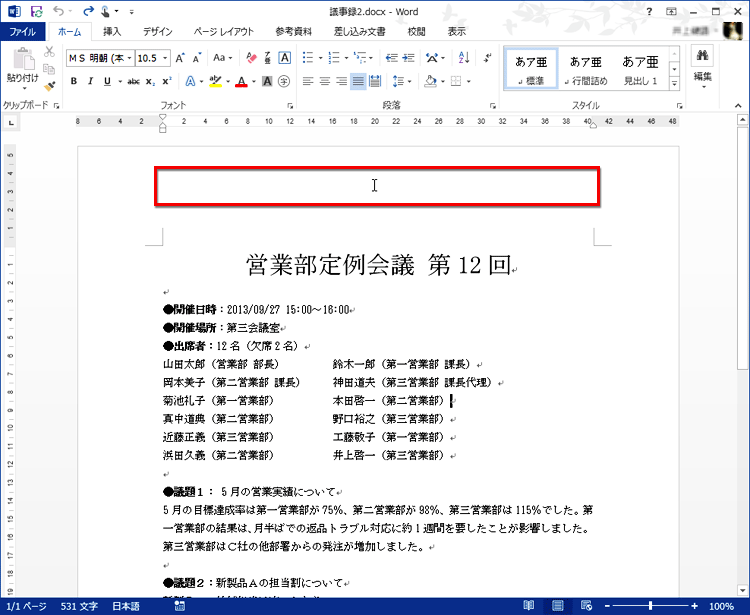Screen dimensions: 750x615
Task: Click the character border icon
Action: [285, 58]
